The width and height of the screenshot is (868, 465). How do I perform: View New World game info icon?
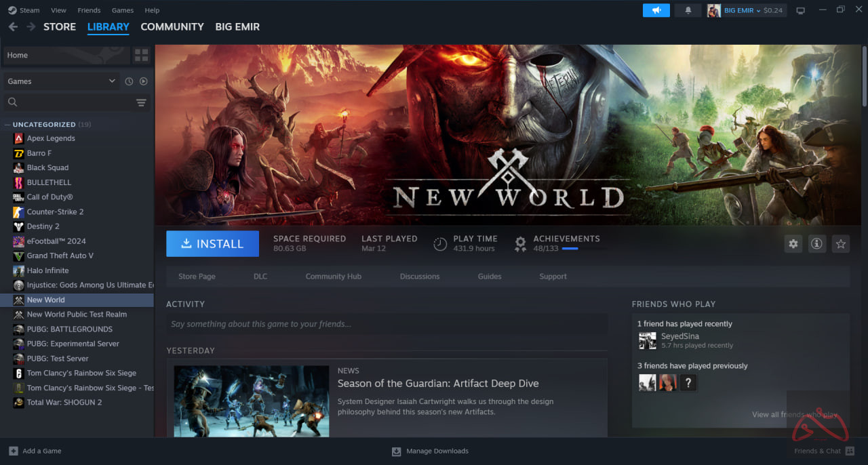tap(816, 243)
